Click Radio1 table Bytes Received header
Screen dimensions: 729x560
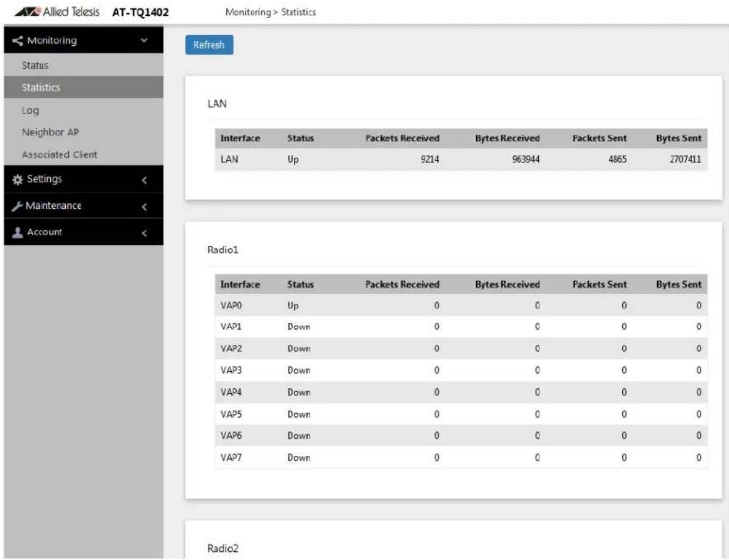point(507,284)
